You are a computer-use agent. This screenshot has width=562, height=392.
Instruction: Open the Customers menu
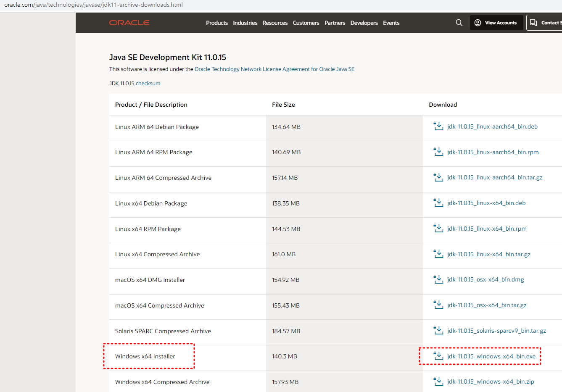pyautogui.click(x=306, y=23)
